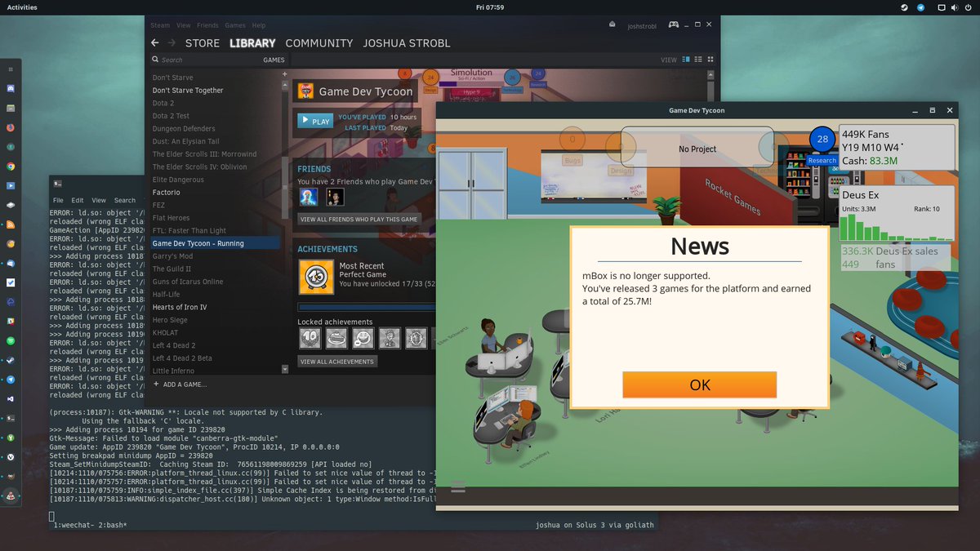Open the terminal Search menu

click(x=125, y=200)
